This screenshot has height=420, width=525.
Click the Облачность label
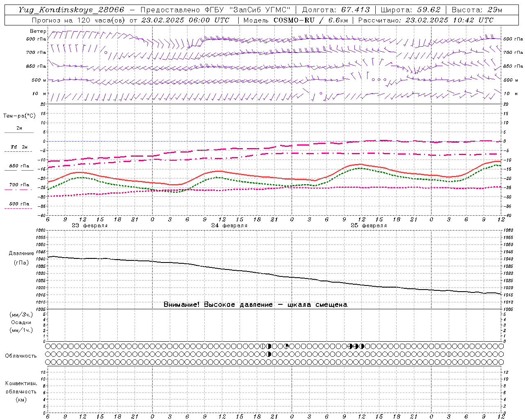point(21,356)
